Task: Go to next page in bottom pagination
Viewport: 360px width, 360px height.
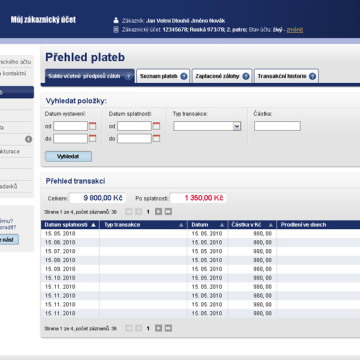Action: 159,328
